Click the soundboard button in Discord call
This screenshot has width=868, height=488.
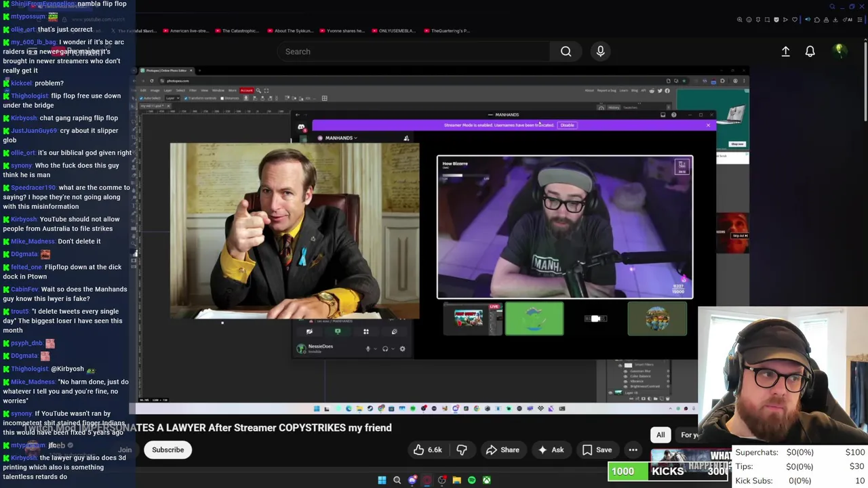(394, 331)
